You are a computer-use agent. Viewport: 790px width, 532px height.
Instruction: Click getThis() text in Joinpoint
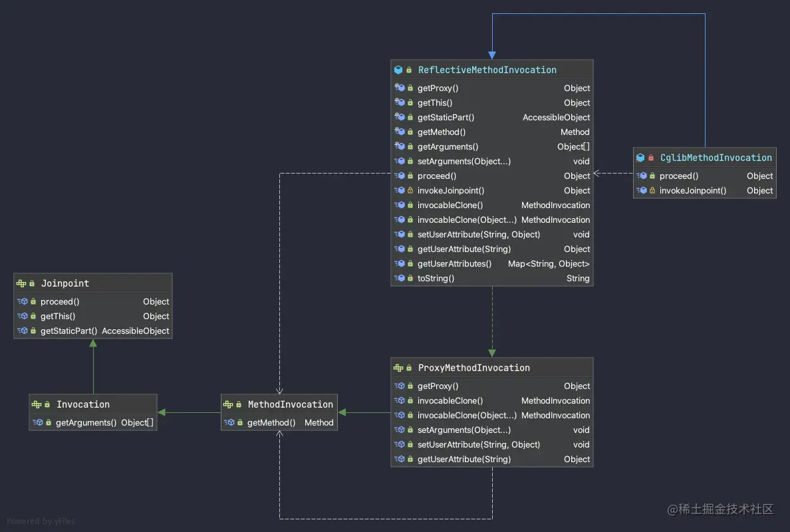(58, 317)
